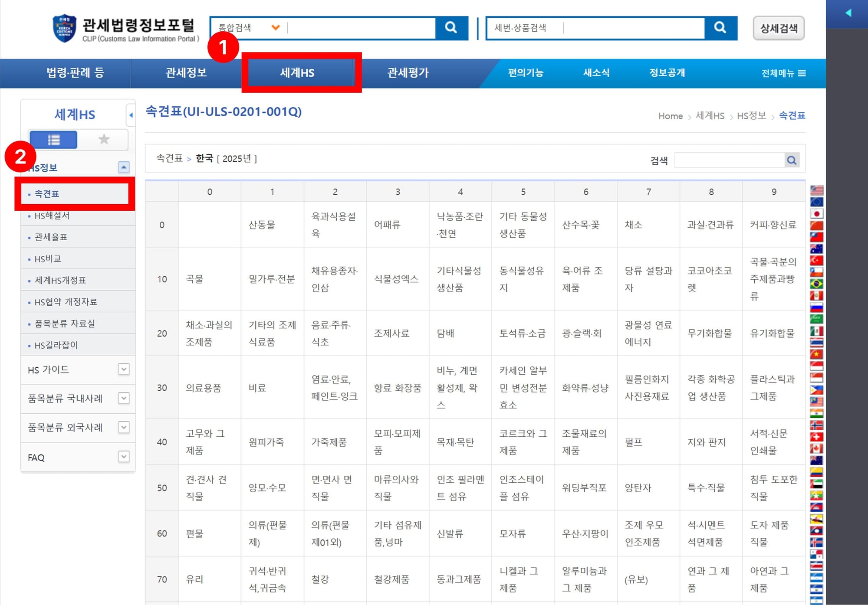This screenshot has height=605, width=868.
Task: Click the 상세검색 button
Action: (x=779, y=28)
